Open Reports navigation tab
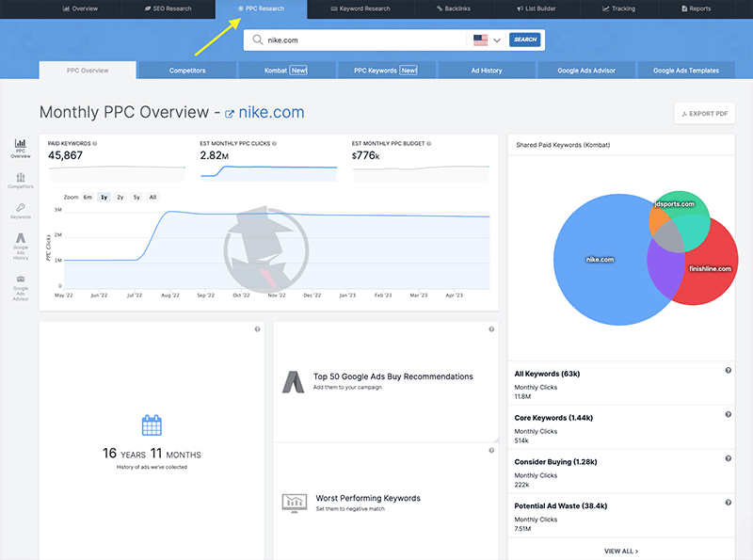 [697, 8]
